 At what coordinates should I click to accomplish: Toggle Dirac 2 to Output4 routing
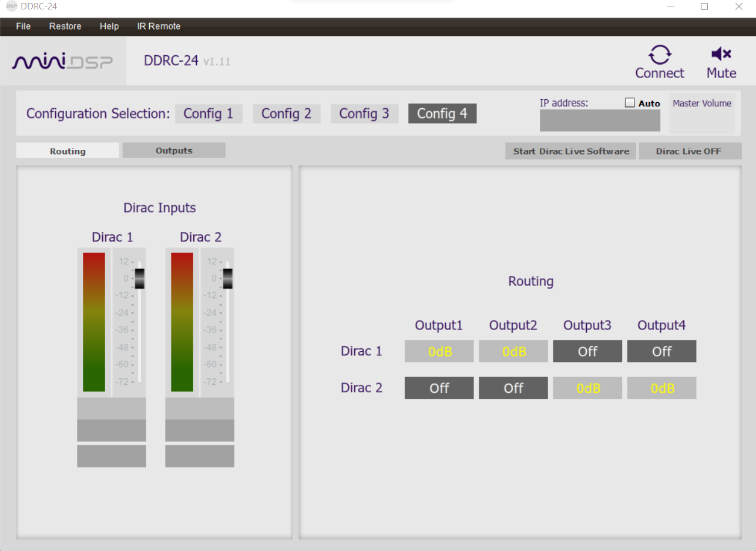(661, 388)
